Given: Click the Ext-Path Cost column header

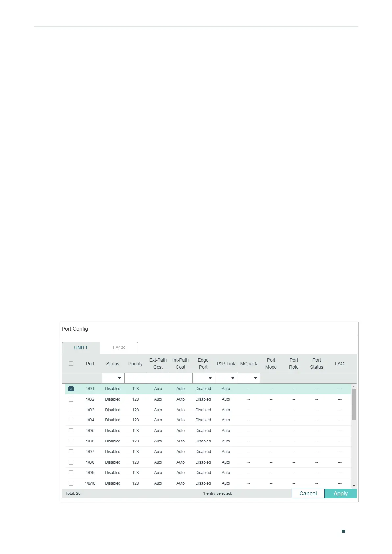Looking at the screenshot, I should pos(158,364).
